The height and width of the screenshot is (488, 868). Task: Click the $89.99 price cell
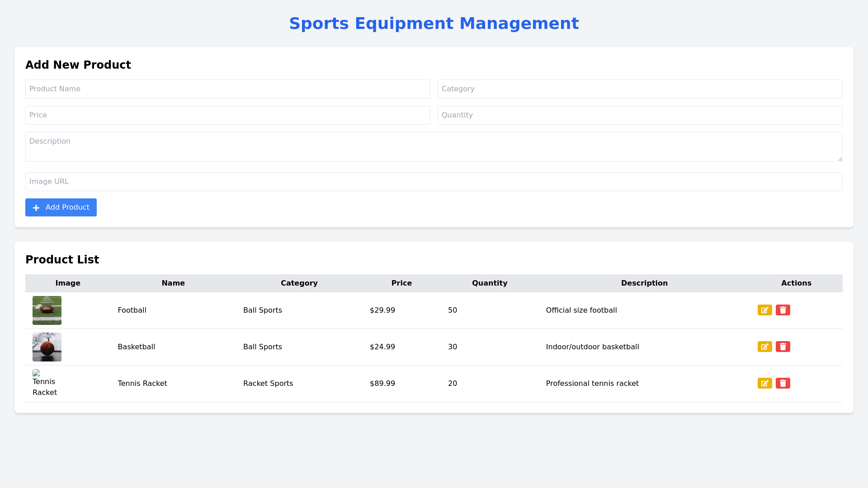pos(401,384)
